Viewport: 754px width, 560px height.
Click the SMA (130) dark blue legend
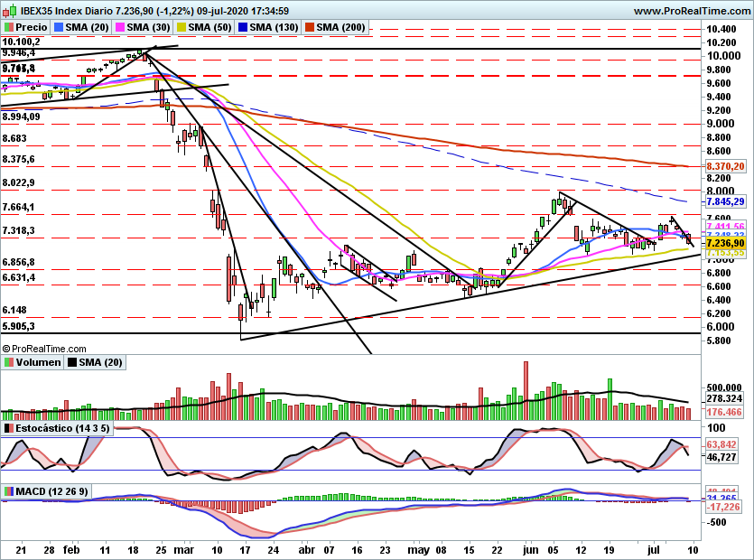pyautogui.click(x=267, y=27)
